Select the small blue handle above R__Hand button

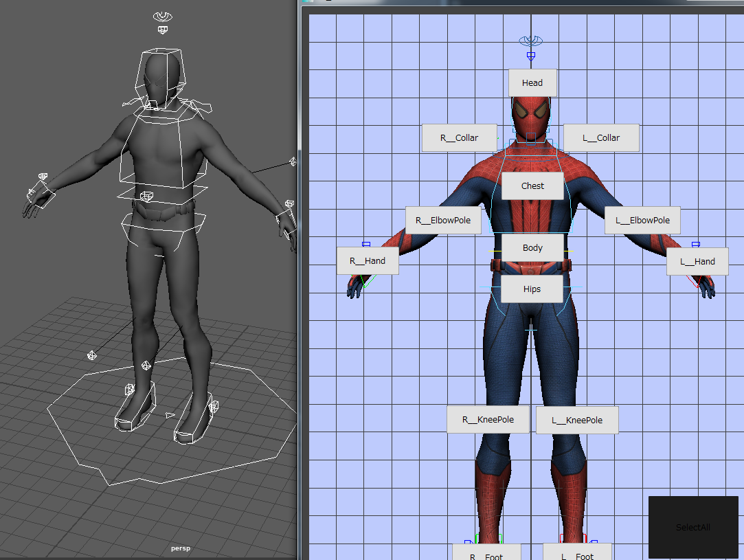click(x=366, y=244)
